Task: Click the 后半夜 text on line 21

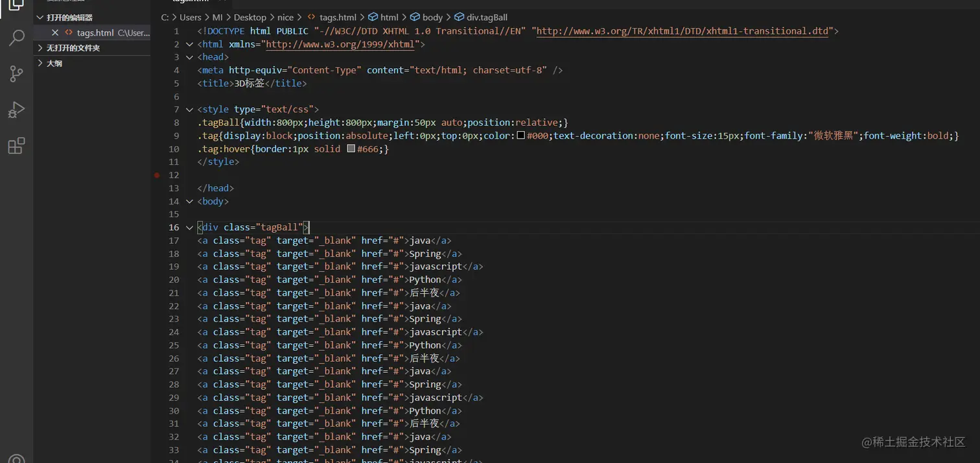Action: (424, 293)
